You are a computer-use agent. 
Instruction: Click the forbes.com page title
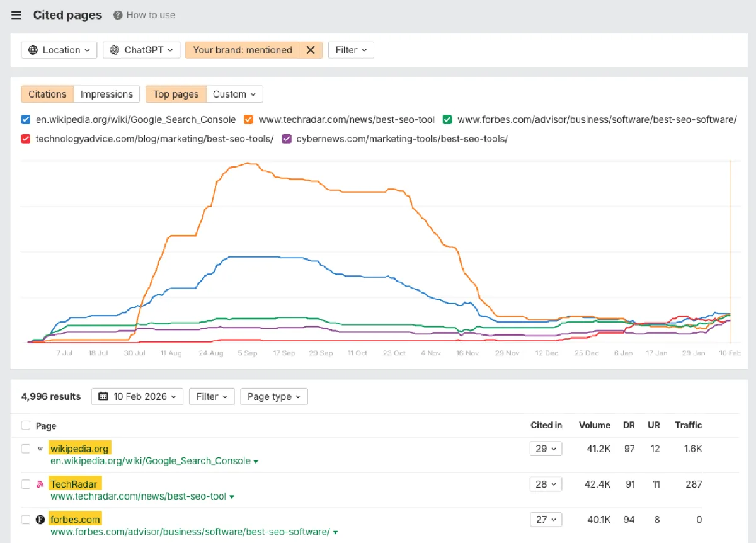tap(75, 520)
